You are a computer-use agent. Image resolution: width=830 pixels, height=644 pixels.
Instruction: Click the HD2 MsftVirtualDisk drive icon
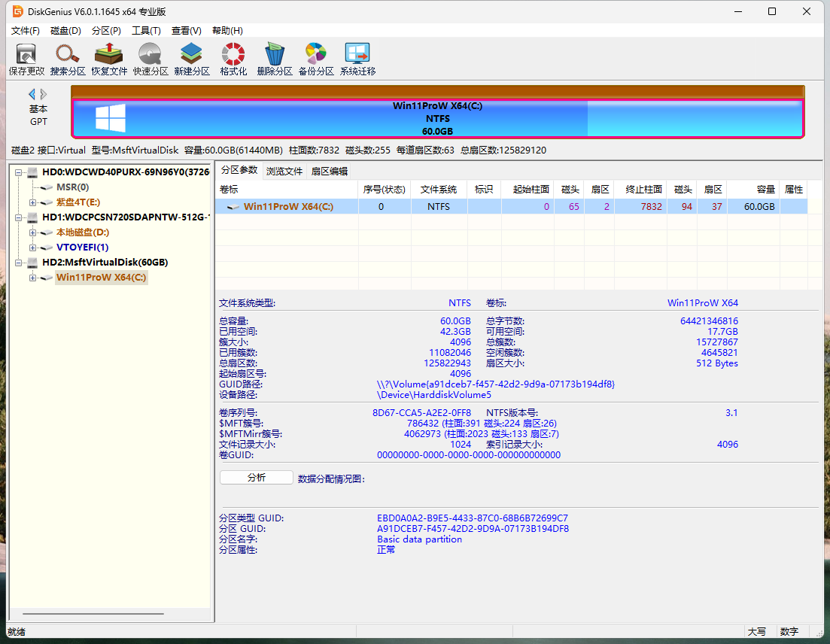coord(33,263)
